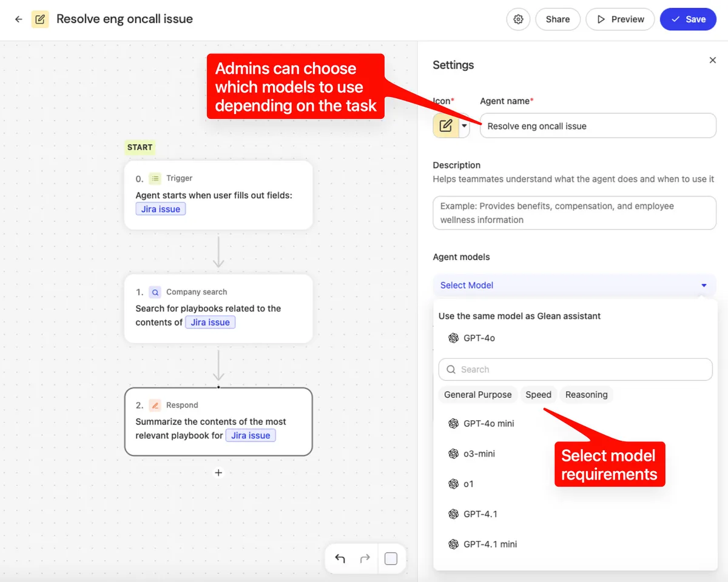Expand the icon picker dropdown arrow

[x=465, y=126]
